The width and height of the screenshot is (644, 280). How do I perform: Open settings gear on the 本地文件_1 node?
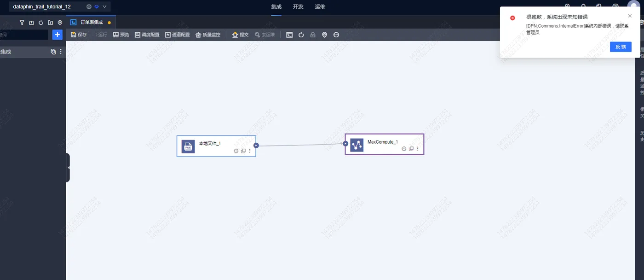(x=236, y=151)
